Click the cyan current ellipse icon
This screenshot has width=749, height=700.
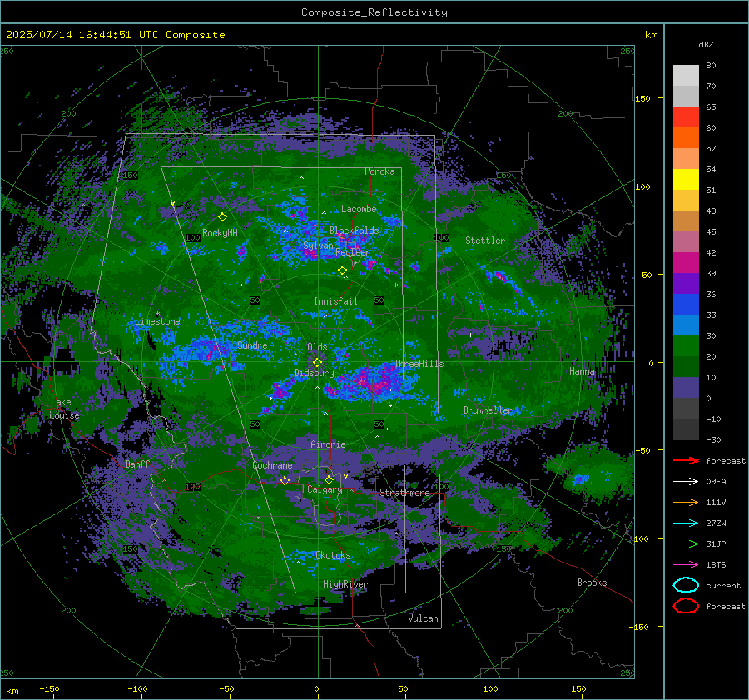coord(686,585)
